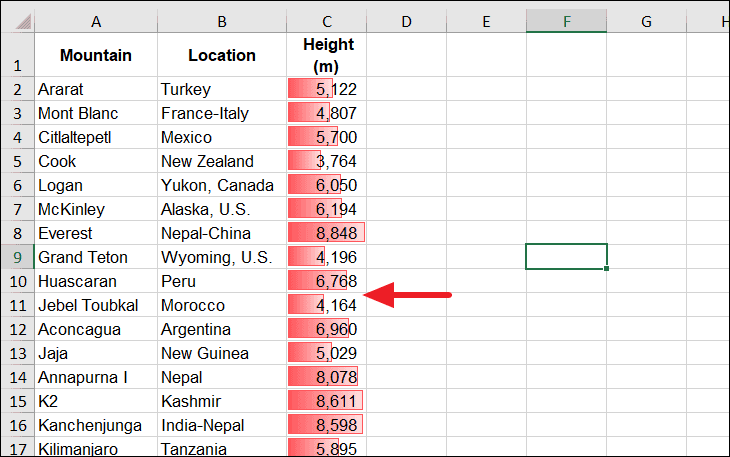Select row 9 header

click(17, 257)
